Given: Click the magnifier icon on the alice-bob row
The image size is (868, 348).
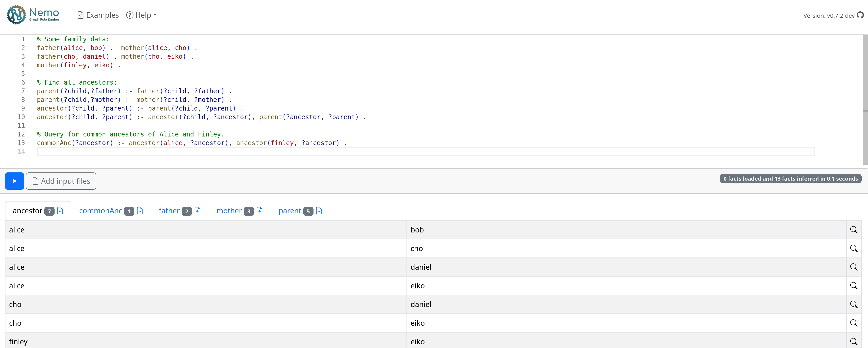Looking at the screenshot, I should pyautogui.click(x=853, y=230).
